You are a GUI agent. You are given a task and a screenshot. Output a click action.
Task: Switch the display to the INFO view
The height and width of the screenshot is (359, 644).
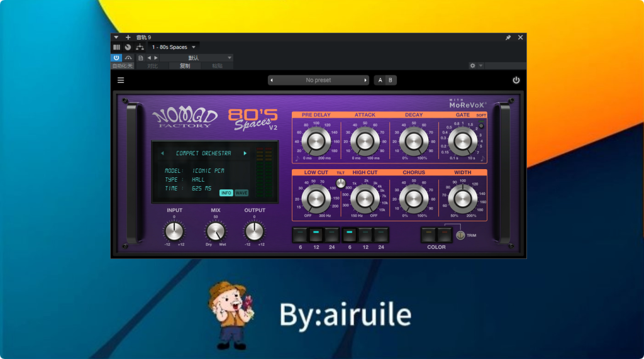click(226, 192)
